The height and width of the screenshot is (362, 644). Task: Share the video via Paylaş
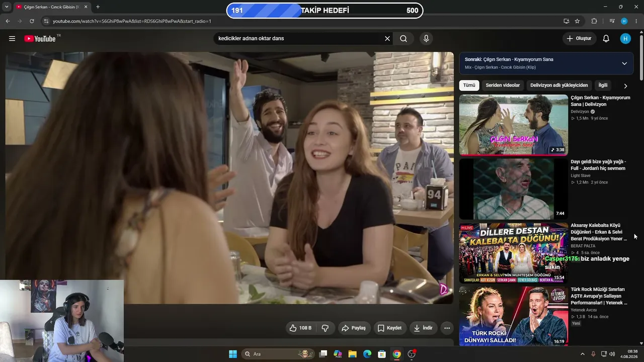tap(354, 328)
